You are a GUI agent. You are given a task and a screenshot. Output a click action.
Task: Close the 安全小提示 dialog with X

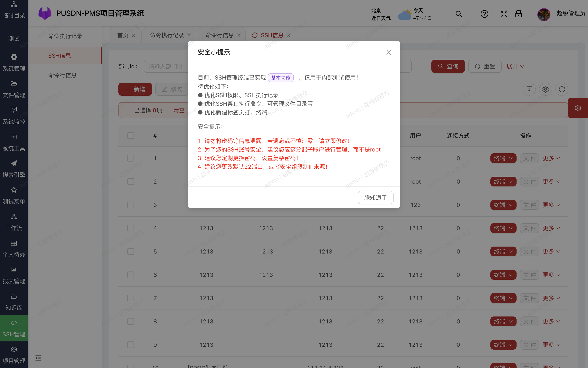389,52
